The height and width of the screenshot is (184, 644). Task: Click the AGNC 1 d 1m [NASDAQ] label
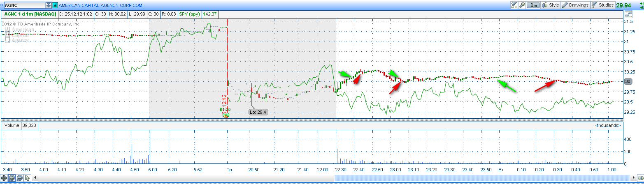point(30,14)
